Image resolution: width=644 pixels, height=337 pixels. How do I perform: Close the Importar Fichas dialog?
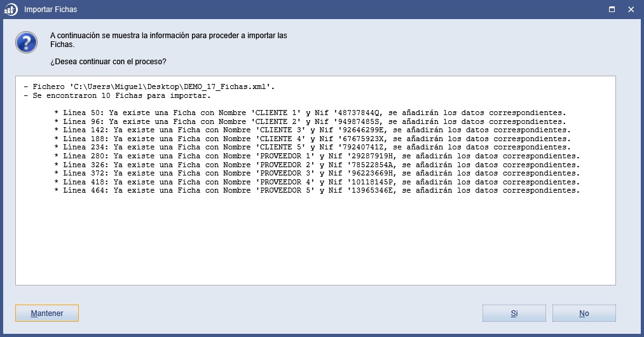631,10
